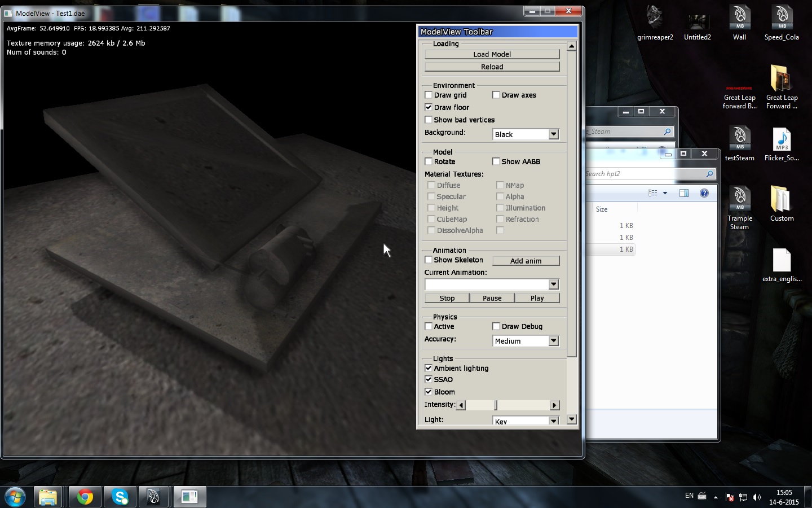Click the Google Chrome taskbar icon

click(x=85, y=497)
